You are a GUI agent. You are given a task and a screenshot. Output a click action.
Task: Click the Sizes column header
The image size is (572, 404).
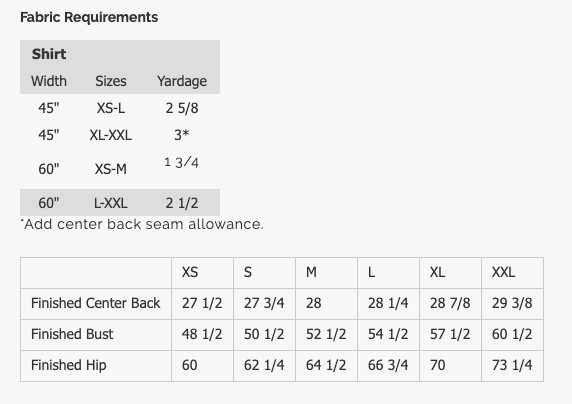[x=111, y=81]
